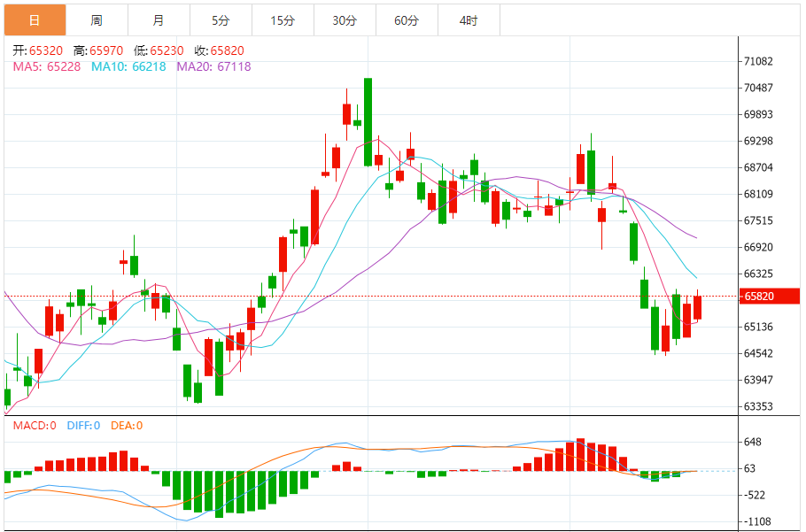The image size is (806, 532).
Task: Click the 70487 price axis label
Action: [759, 88]
